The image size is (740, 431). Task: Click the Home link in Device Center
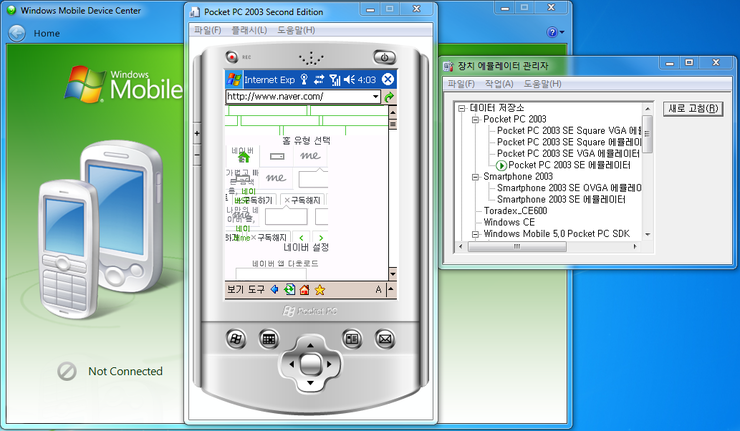coord(47,34)
